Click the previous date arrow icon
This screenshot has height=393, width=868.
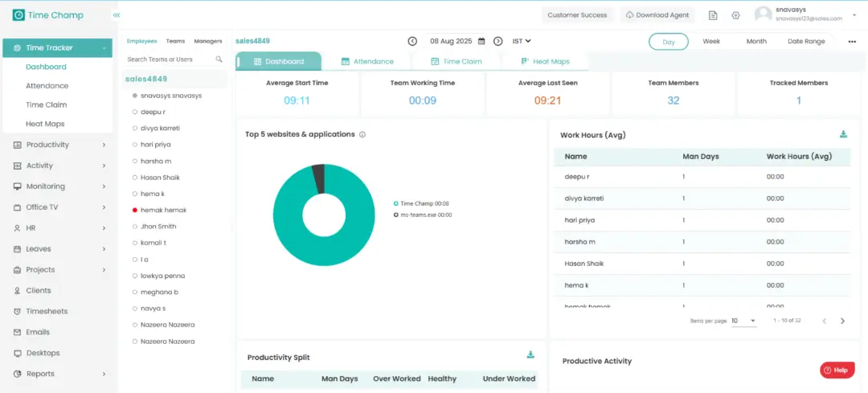(x=412, y=41)
